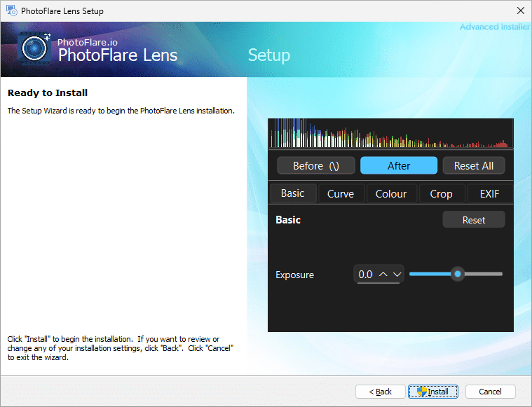Open the Curve tab
This screenshot has width=532, height=407.
tap(341, 193)
